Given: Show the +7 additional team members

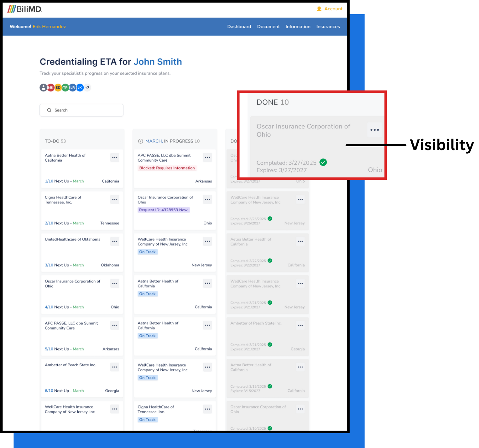Looking at the screenshot, I should tap(87, 88).
